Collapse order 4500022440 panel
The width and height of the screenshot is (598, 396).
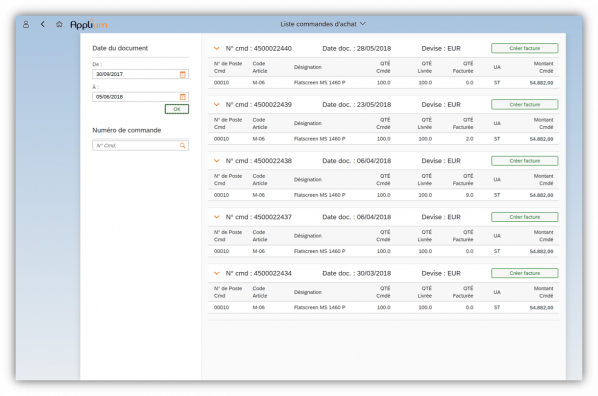pos(217,48)
